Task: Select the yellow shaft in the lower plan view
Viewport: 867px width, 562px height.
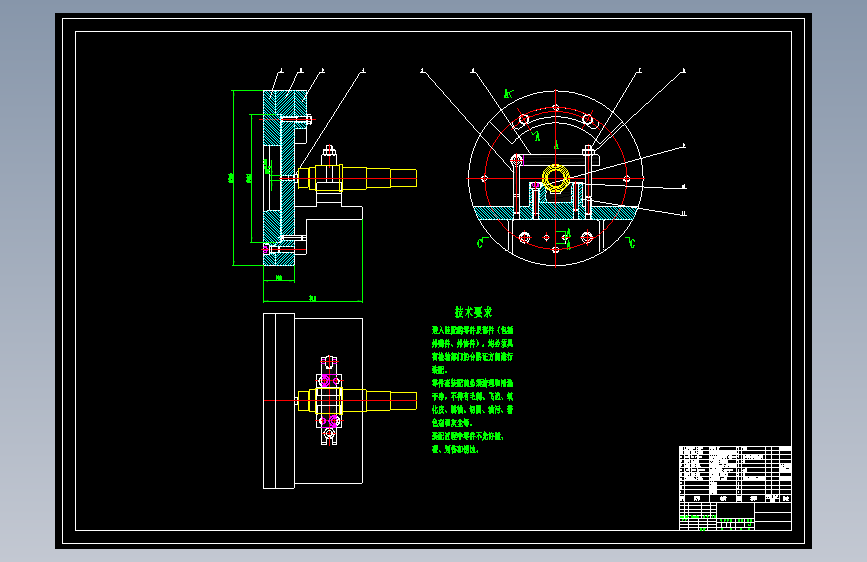Action: (357, 400)
